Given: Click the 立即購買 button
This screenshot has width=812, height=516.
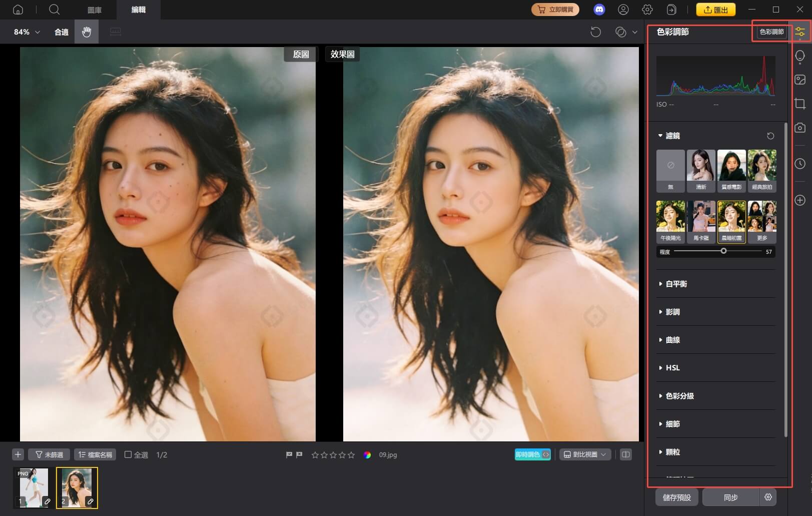Looking at the screenshot, I should point(555,10).
